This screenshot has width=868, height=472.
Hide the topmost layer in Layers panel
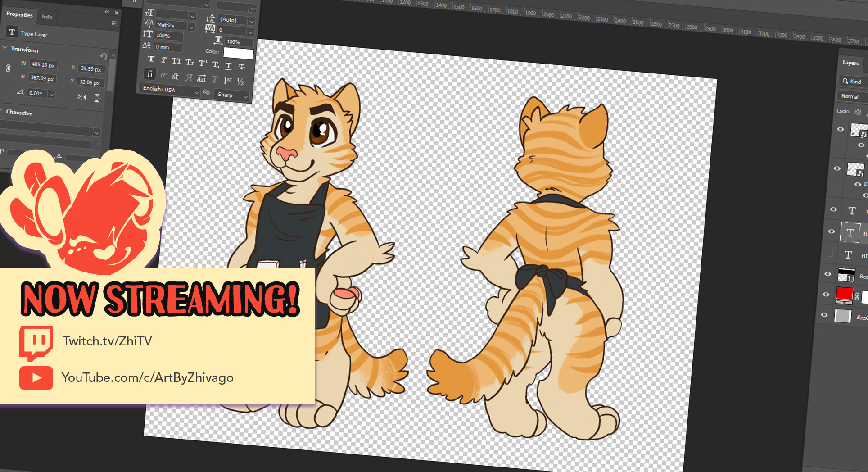tap(840, 129)
